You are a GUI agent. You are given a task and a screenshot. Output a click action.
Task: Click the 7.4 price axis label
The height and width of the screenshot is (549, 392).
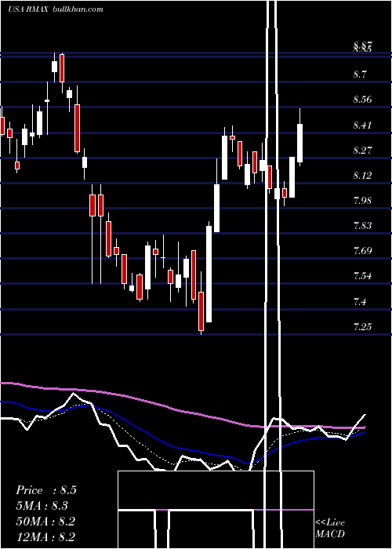361,301
